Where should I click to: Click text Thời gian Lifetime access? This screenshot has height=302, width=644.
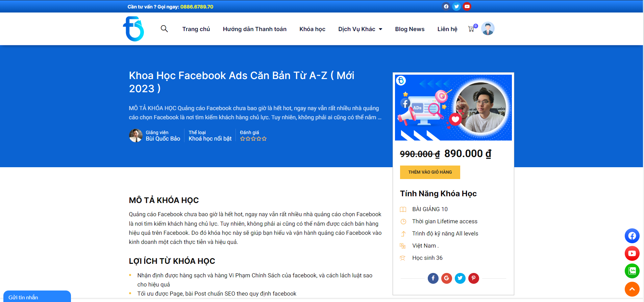coord(445,222)
